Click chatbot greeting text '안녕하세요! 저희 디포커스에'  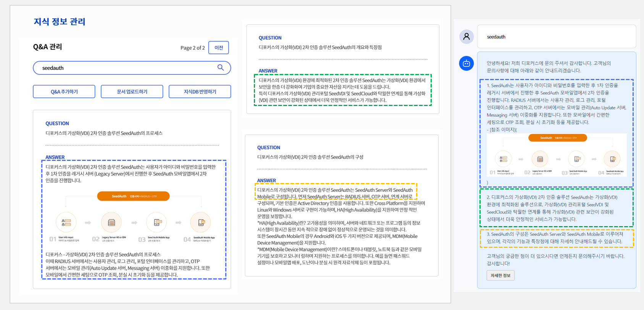[549, 67]
